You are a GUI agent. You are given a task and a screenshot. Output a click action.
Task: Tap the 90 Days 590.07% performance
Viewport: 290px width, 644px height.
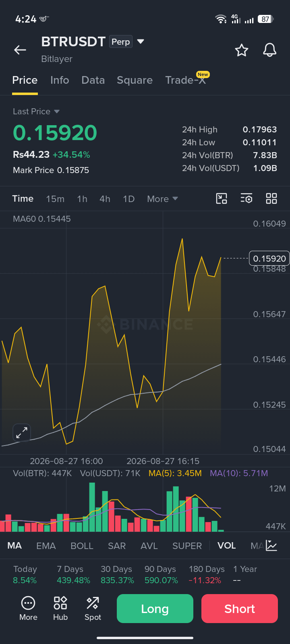[x=161, y=575]
